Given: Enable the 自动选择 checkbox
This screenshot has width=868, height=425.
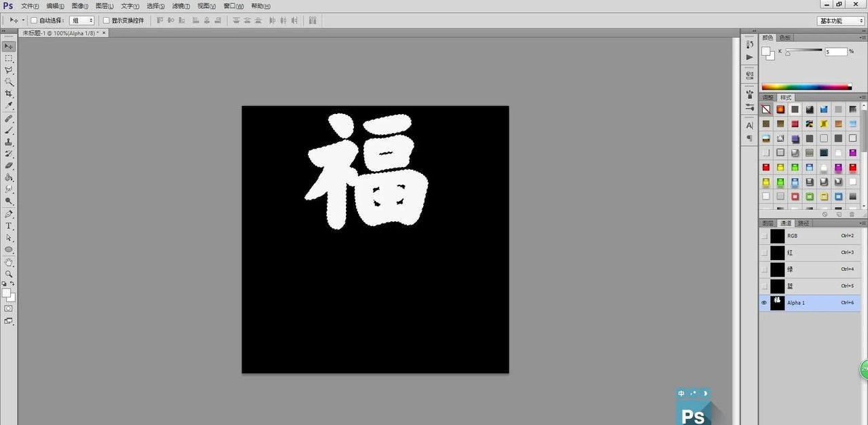Looking at the screenshot, I should pyautogui.click(x=34, y=20).
